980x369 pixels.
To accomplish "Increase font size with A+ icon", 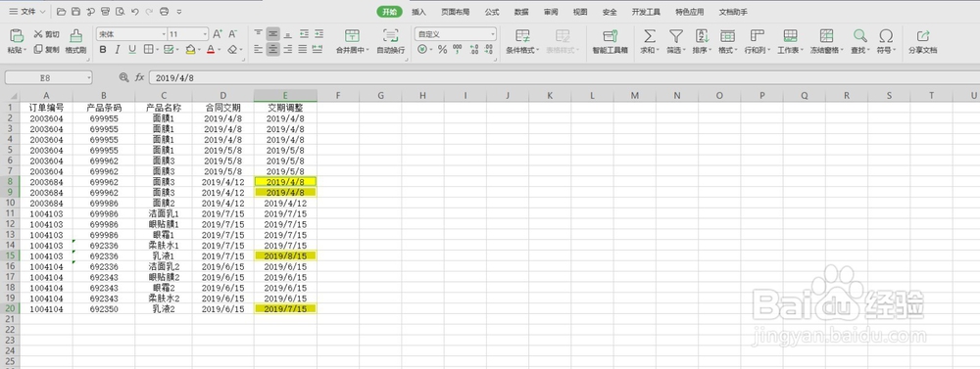I will [218, 34].
